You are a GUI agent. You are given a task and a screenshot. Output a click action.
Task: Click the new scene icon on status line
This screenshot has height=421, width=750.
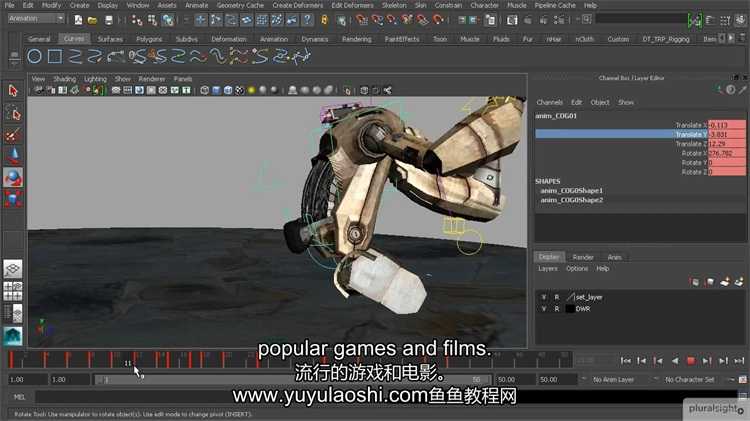[x=78, y=20]
